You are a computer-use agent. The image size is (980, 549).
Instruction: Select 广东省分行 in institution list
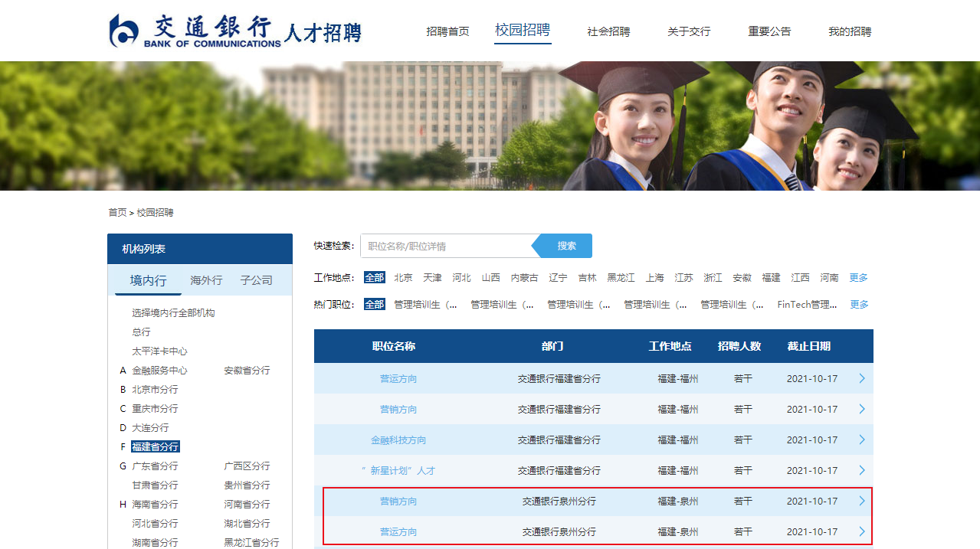155,466
